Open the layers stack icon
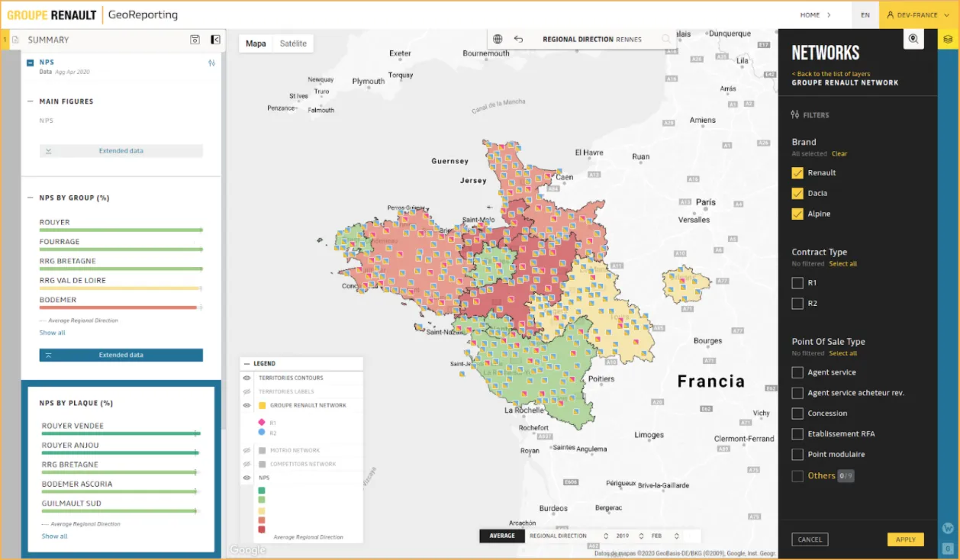 (949, 39)
